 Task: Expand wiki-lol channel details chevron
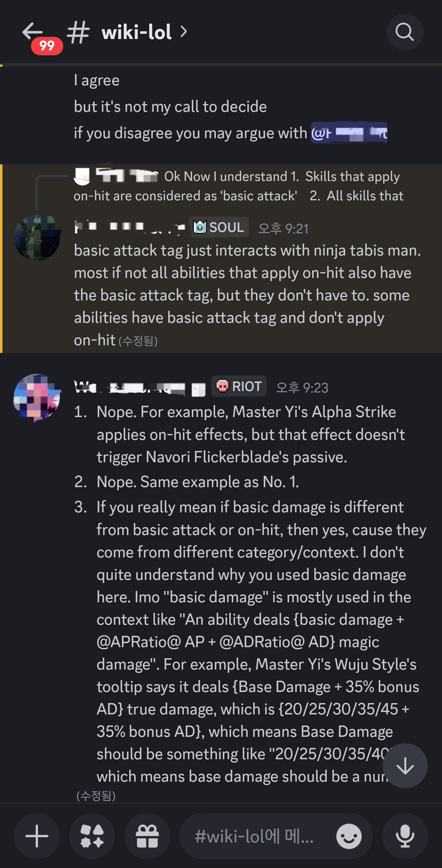[184, 32]
